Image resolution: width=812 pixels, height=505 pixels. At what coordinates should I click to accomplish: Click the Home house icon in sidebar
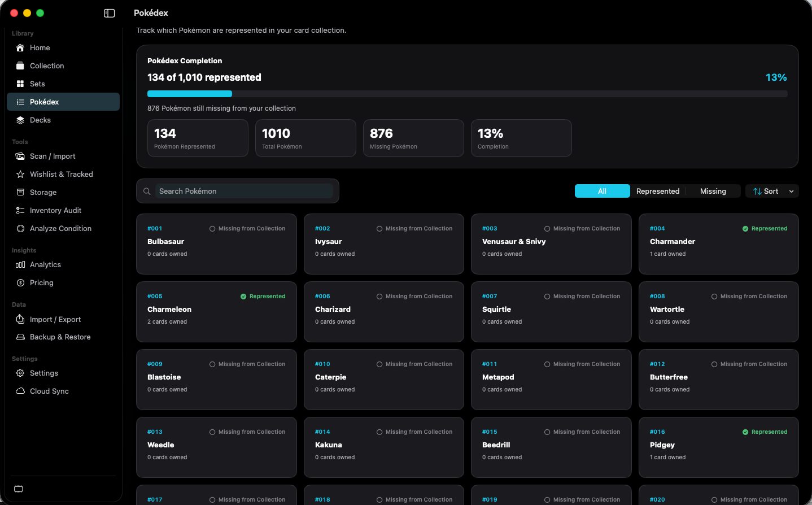20,48
